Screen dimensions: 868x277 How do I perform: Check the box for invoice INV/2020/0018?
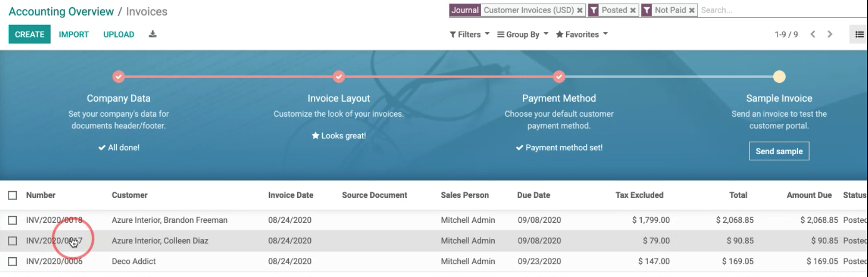point(13,220)
